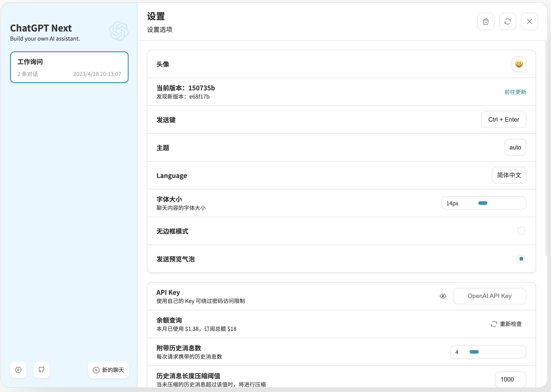Open settings via sidebar gear icon
This screenshot has height=392, width=551.
[18, 370]
